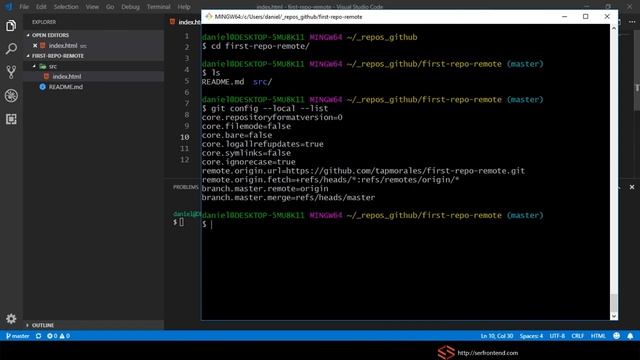Click line number 12 in editor gutter
Viewport: 640px width, 360px height.
[x=184, y=160]
